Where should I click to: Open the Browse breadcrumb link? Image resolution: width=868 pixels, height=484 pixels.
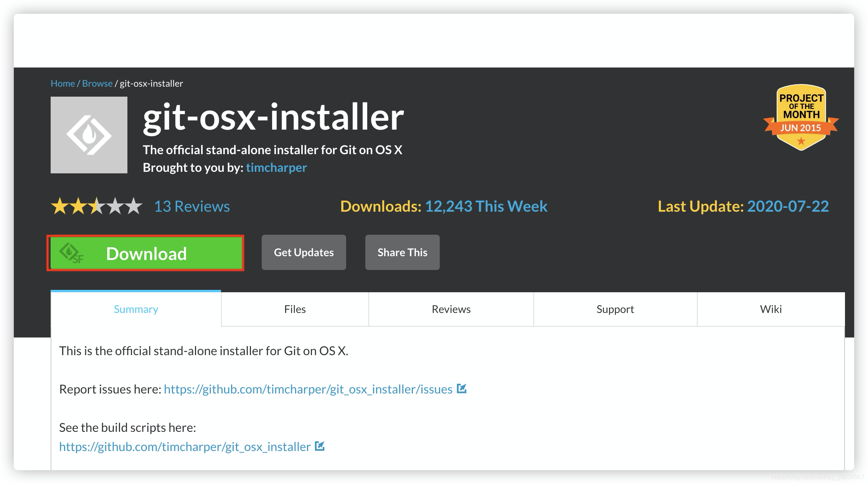[x=97, y=83]
